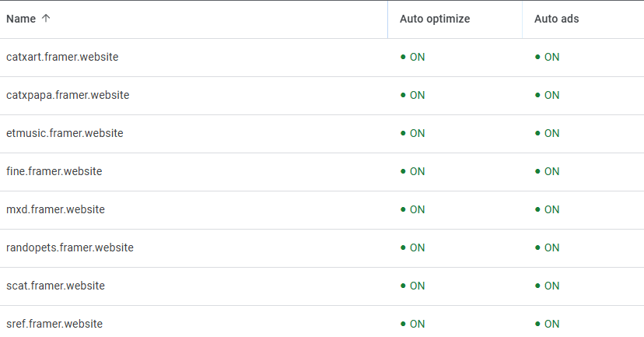The image size is (644, 337).
Task: Click the Auto ads column header
Action: coord(557,19)
